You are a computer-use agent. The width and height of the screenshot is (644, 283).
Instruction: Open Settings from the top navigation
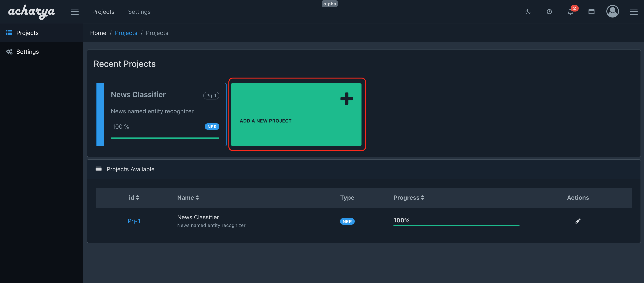pos(139,12)
